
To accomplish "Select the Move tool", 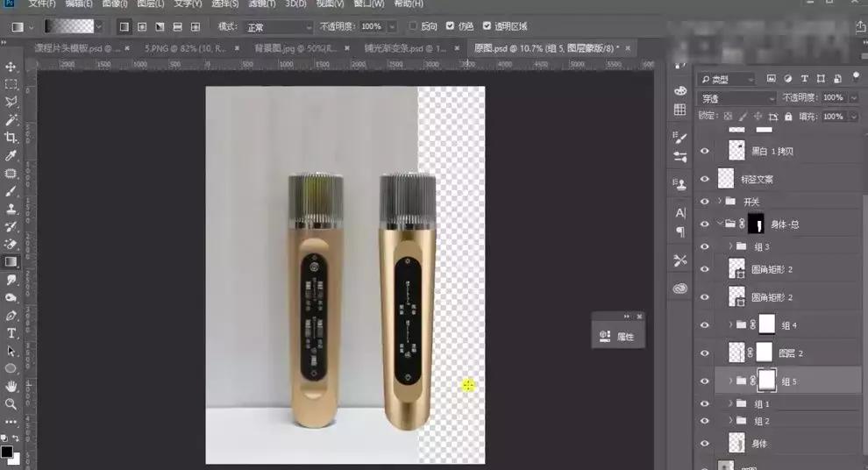I will click(x=11, y=67).
